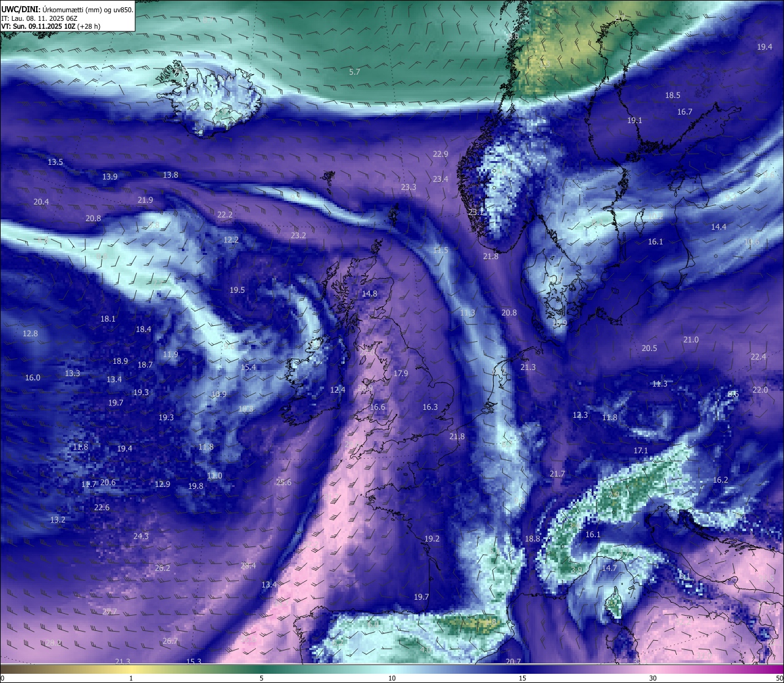The width and height of the screenshot is (784, 683).
Task: Click the 12.4 value over Ireland
Action: coord(337,390)
